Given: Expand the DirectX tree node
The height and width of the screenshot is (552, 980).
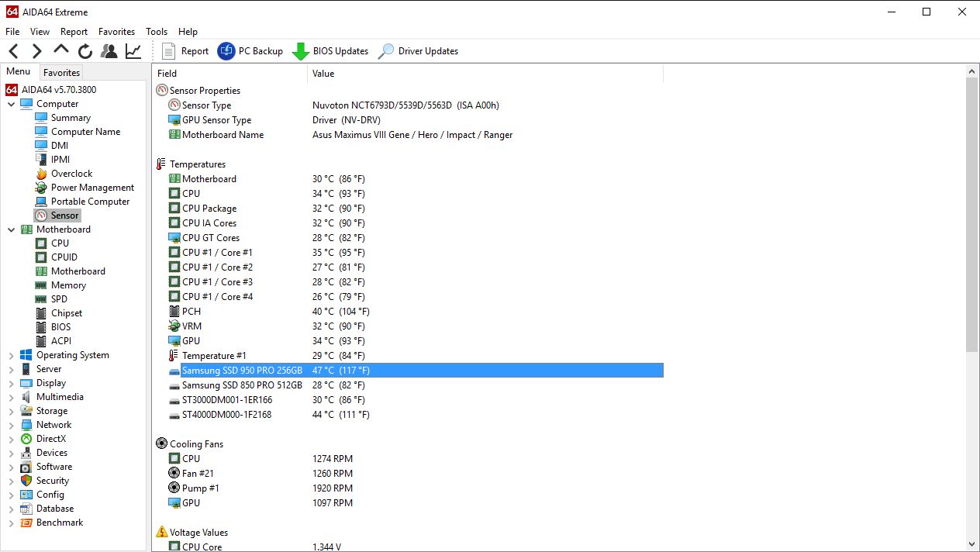Looking at the screenshot, I should (x=11, y=439).
